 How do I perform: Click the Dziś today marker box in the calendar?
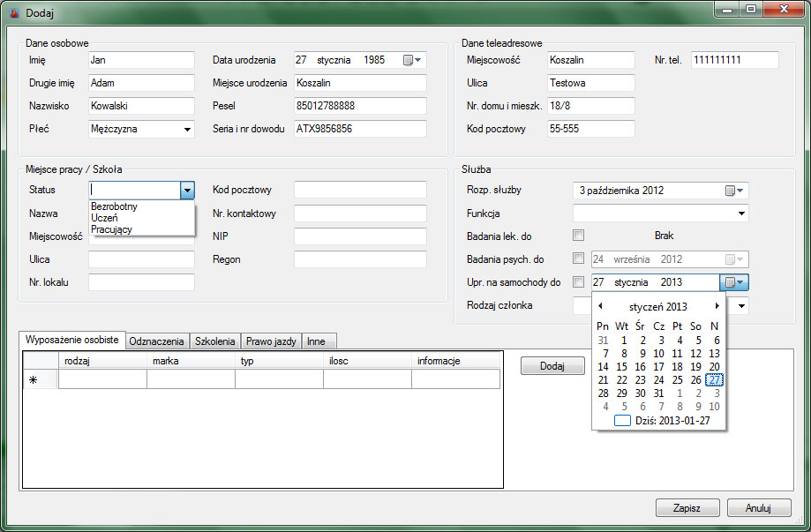coord(623,421)
